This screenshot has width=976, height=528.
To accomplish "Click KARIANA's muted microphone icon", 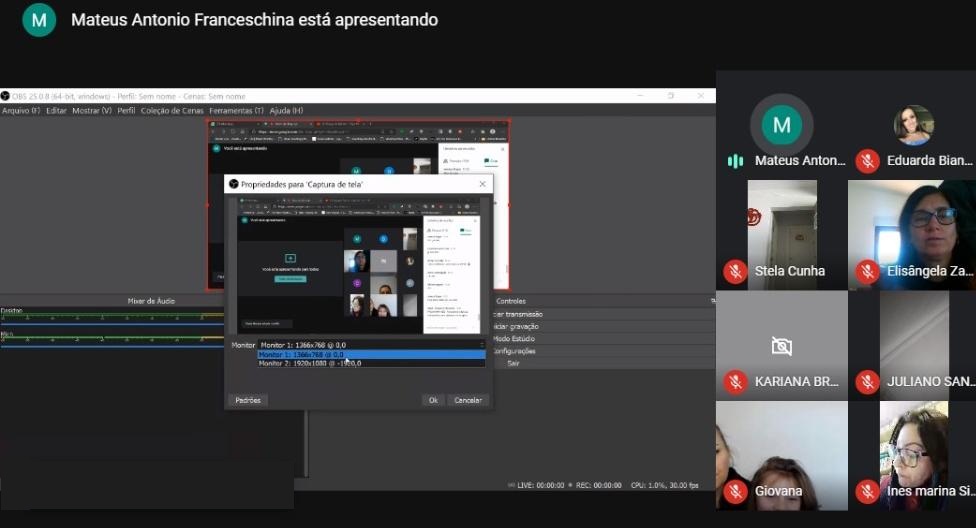I will coord(735,381).
